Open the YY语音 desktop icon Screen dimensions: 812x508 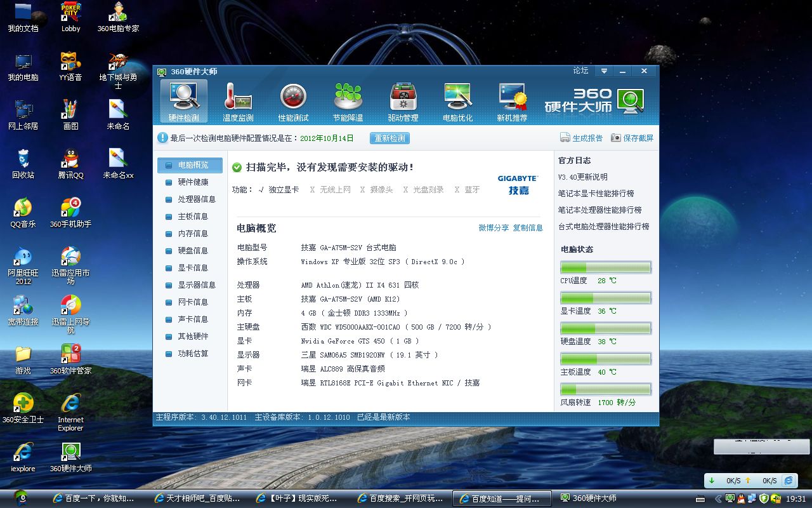[x=70, y=66]
